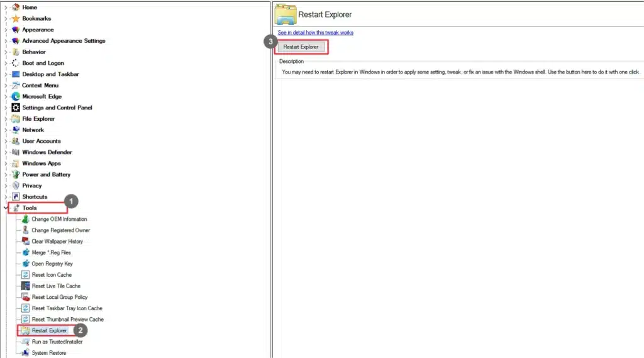Click the File Explorer folder icon
Screen dimensions: 644x358
(x=16, y=119)
